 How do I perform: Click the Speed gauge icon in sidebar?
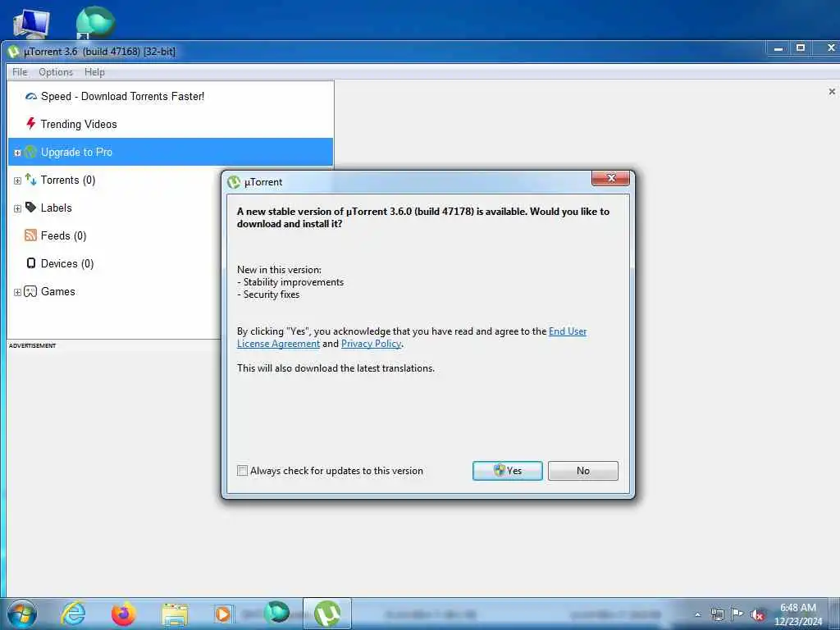30,97
